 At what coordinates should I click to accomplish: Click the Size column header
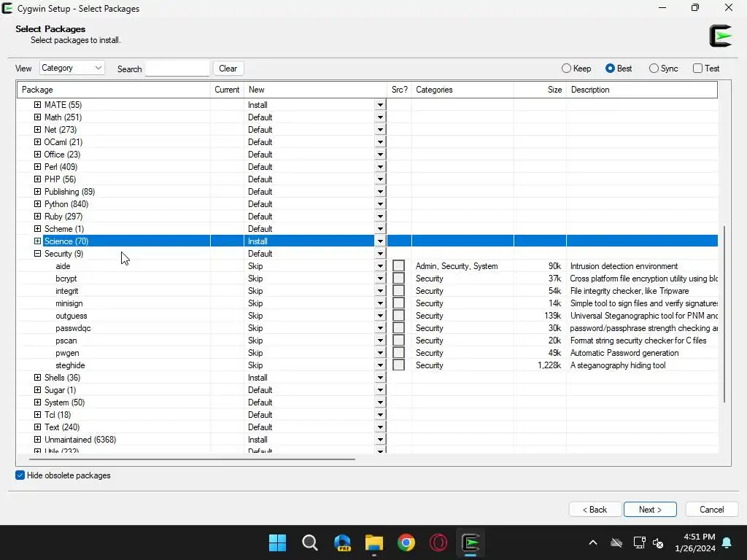tap(541, 90)
